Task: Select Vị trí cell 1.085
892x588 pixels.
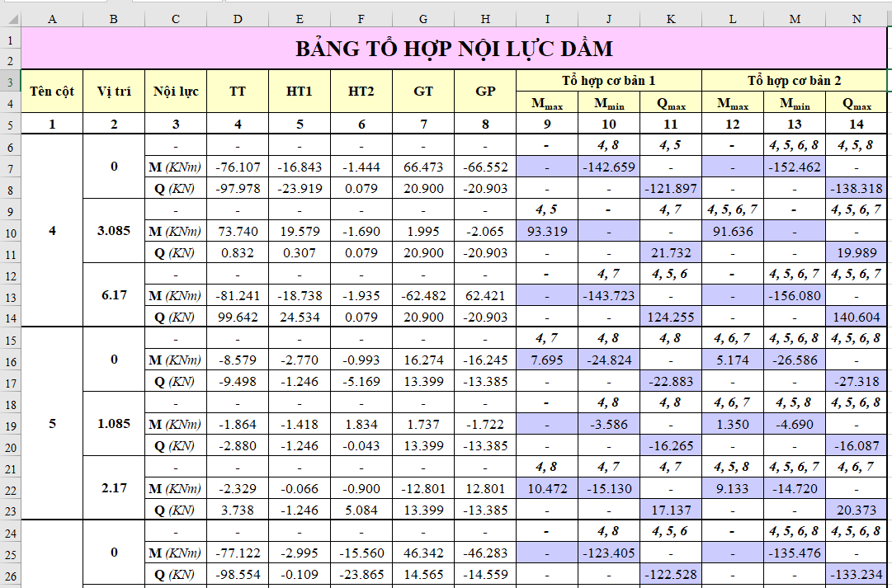Action: [114, 424]
